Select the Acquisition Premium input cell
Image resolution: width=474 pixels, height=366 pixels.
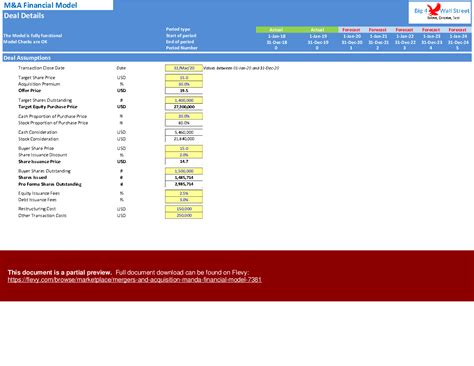click(x=184, y=84)
